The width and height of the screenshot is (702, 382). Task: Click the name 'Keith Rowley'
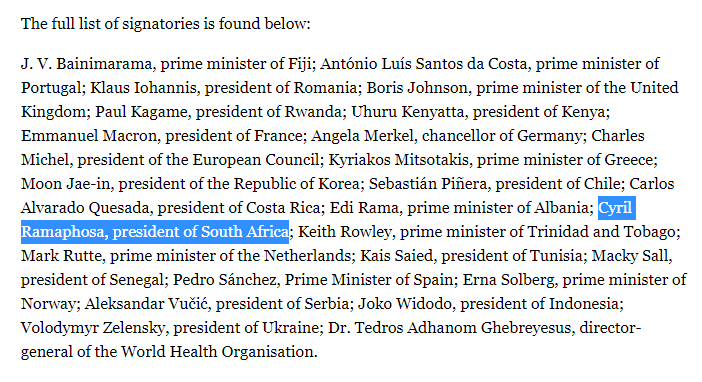[345, 232]
